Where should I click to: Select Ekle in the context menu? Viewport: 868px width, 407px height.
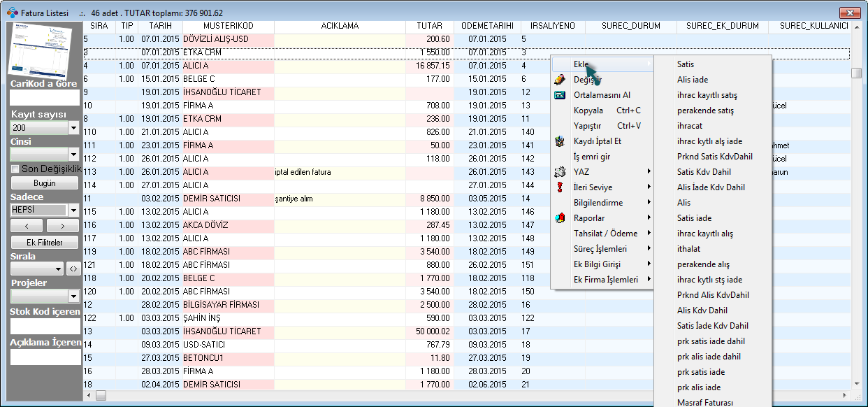point(602,64)
